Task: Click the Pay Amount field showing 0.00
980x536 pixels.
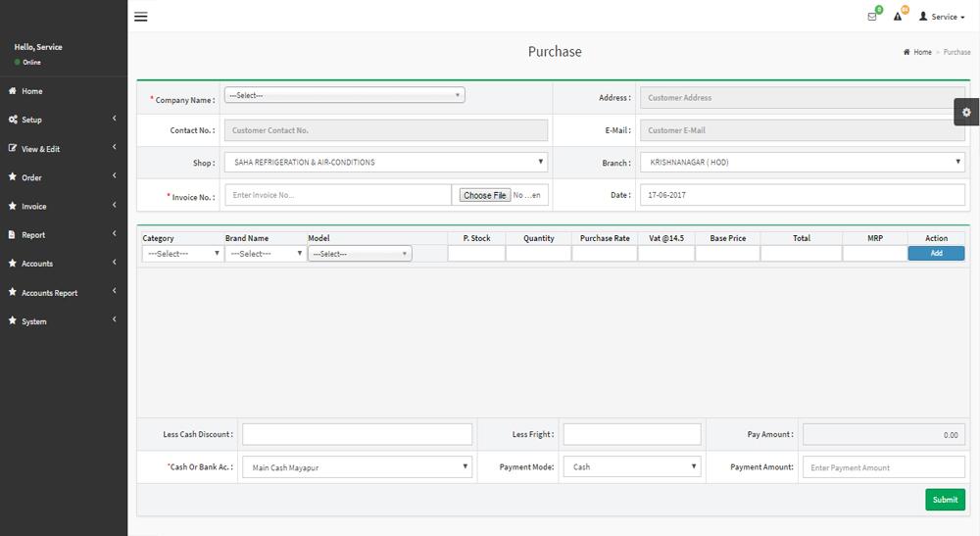Action: [884, 434]
